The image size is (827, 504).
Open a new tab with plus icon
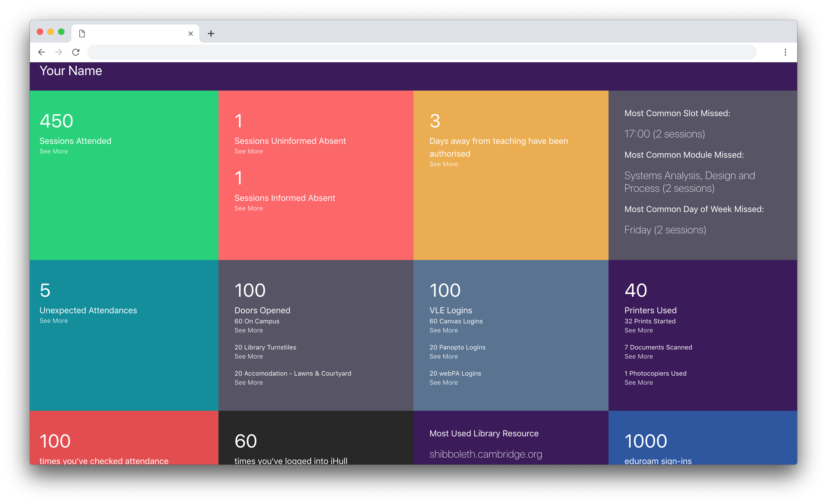pos(211,34)
